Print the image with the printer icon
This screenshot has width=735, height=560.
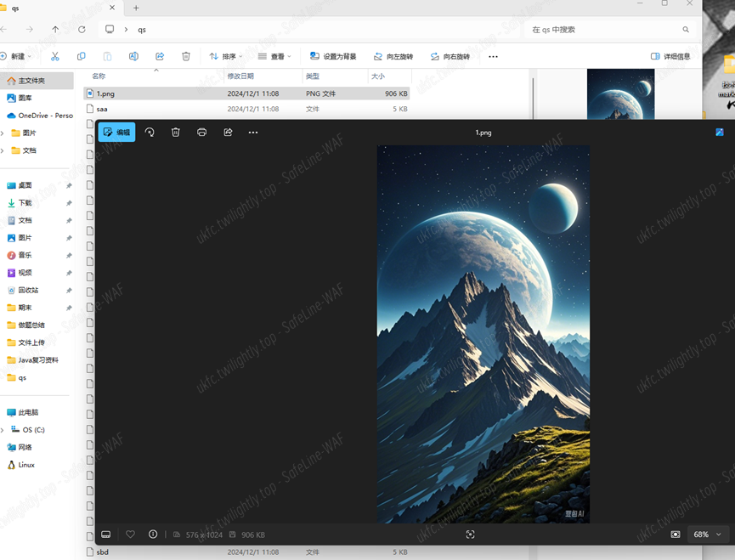(201, 133)
